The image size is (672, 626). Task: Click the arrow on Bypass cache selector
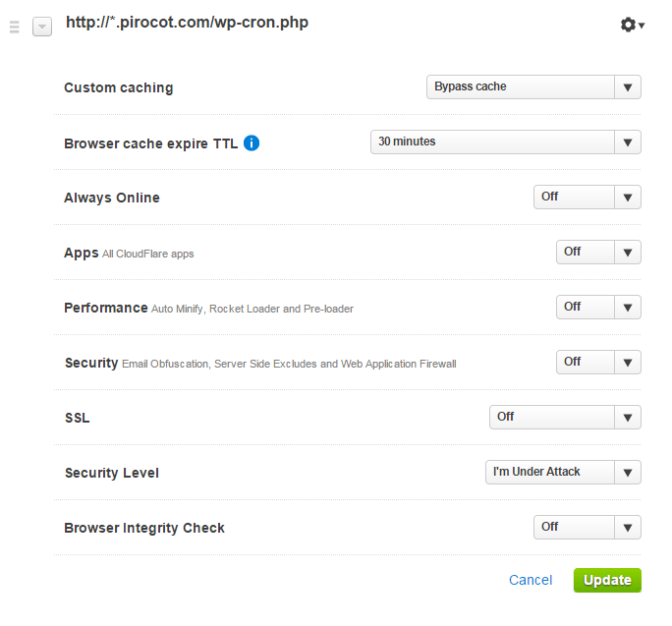coord(628,87)
